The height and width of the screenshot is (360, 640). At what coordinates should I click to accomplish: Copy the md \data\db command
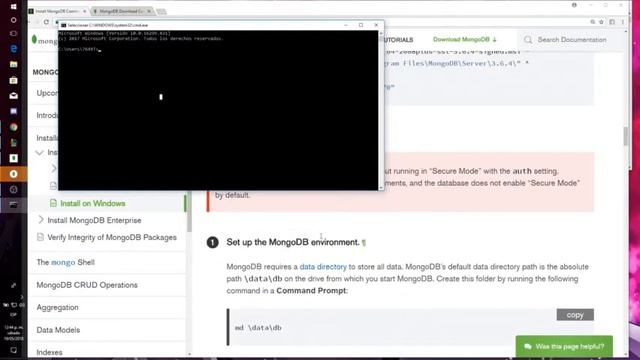click(575, 315)
